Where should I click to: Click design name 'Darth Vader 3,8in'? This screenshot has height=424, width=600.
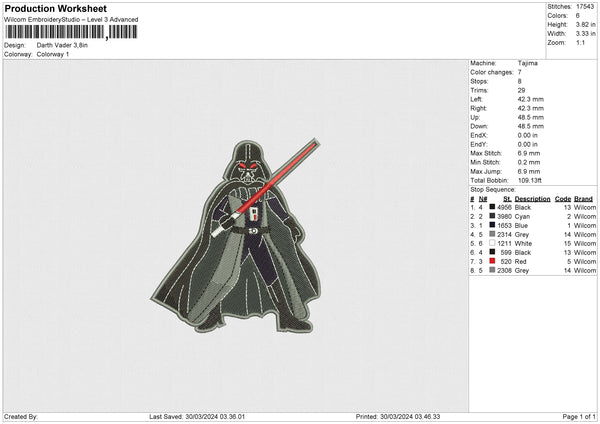pos(62,45)
